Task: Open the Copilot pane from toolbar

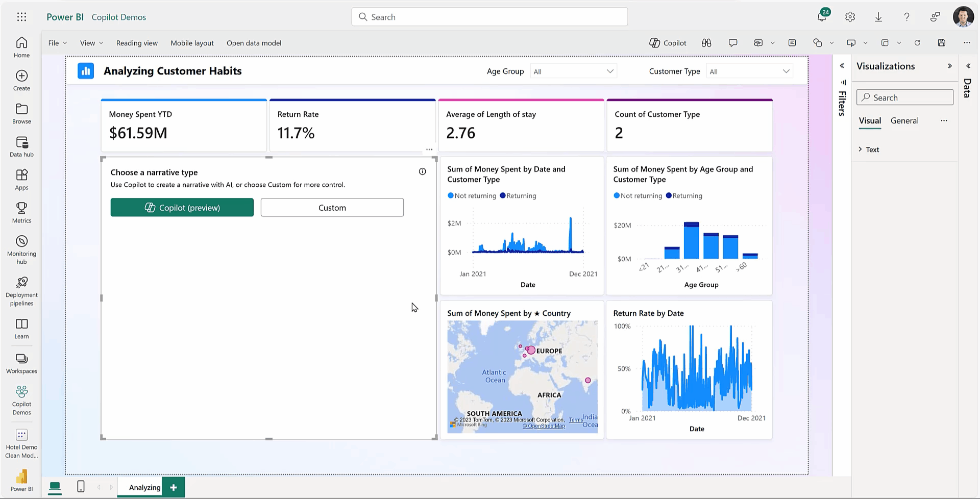Action: pos(668,43)
